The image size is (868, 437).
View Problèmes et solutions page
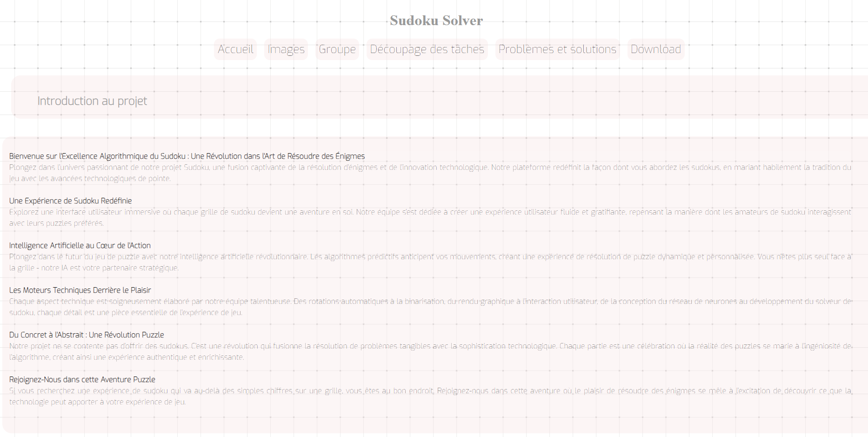point(557,49)
